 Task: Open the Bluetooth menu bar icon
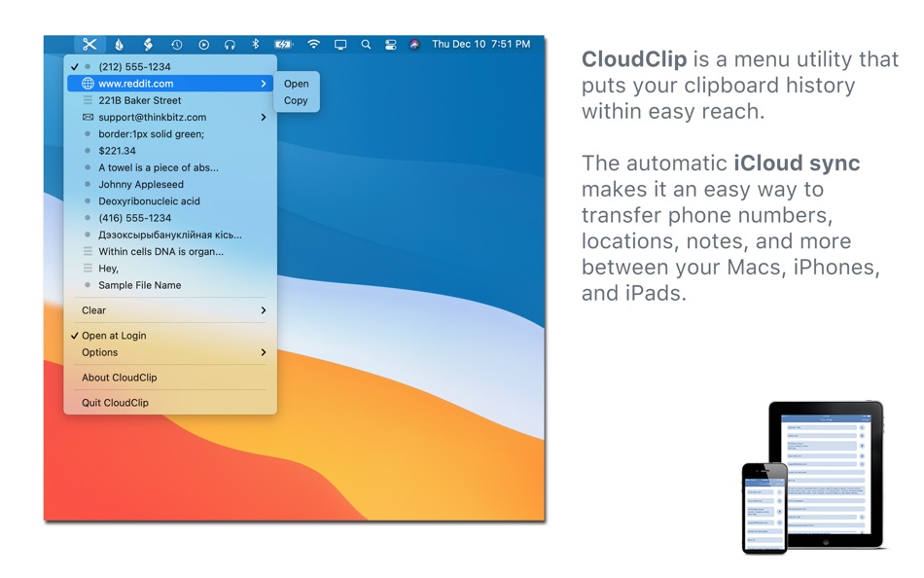click(x=256, y=44)
